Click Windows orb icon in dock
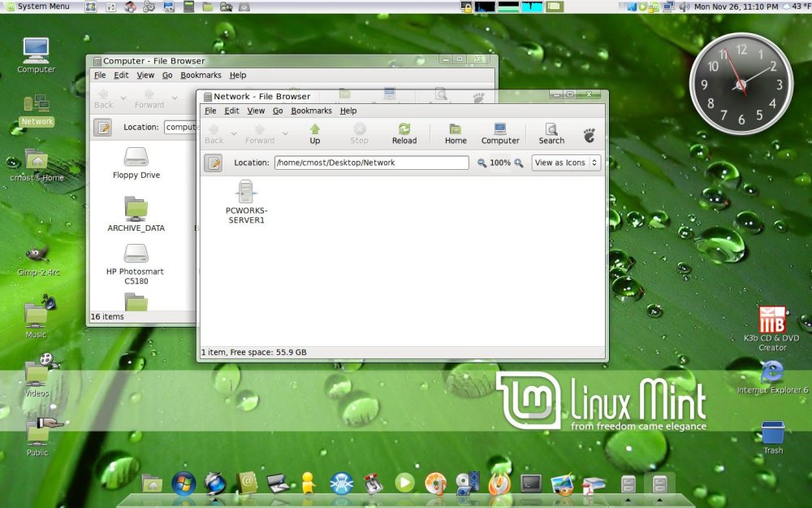 click(x=184, y=484)
